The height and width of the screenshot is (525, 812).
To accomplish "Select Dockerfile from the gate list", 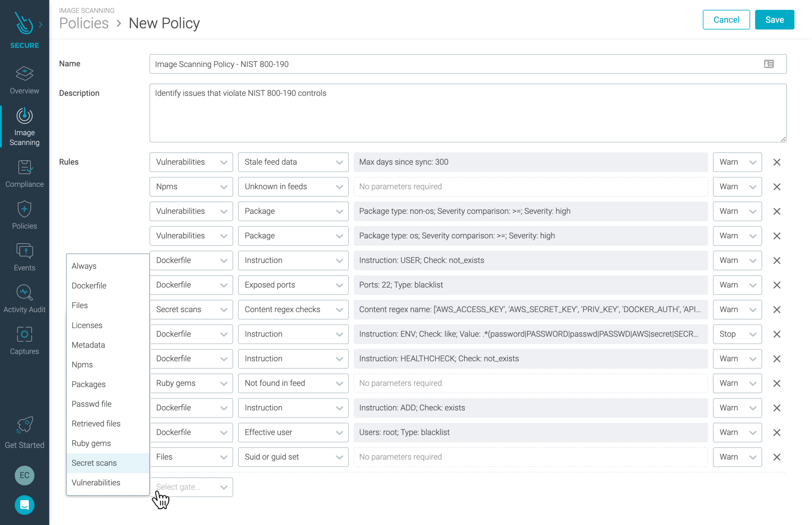I will coord(108,285).
